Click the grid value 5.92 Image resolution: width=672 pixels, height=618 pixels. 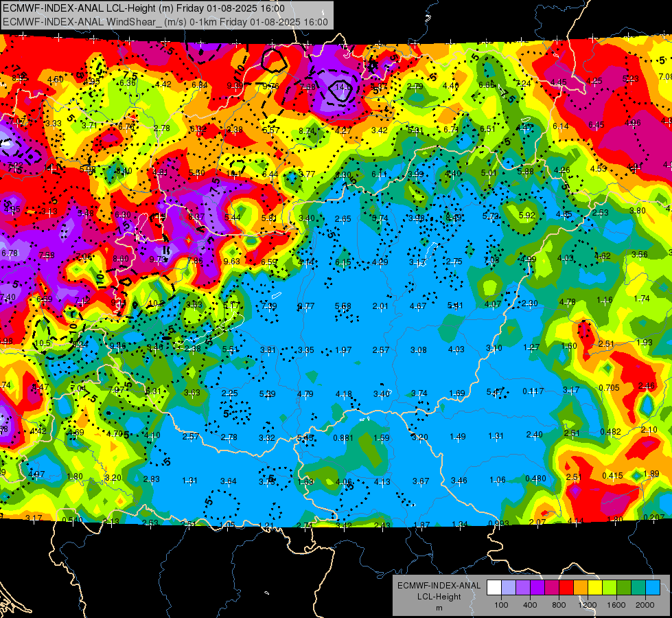point(526,216)
